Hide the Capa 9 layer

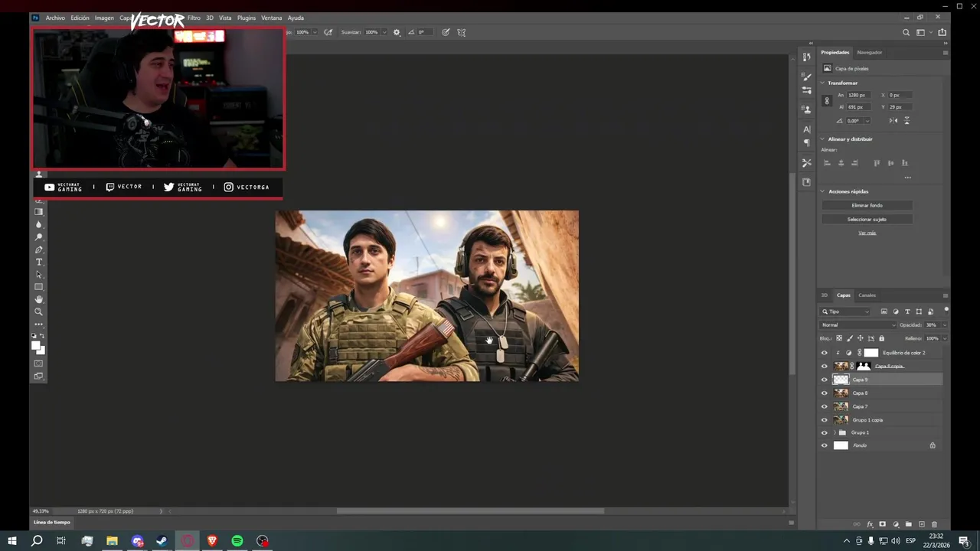click(x=825, y=380)
